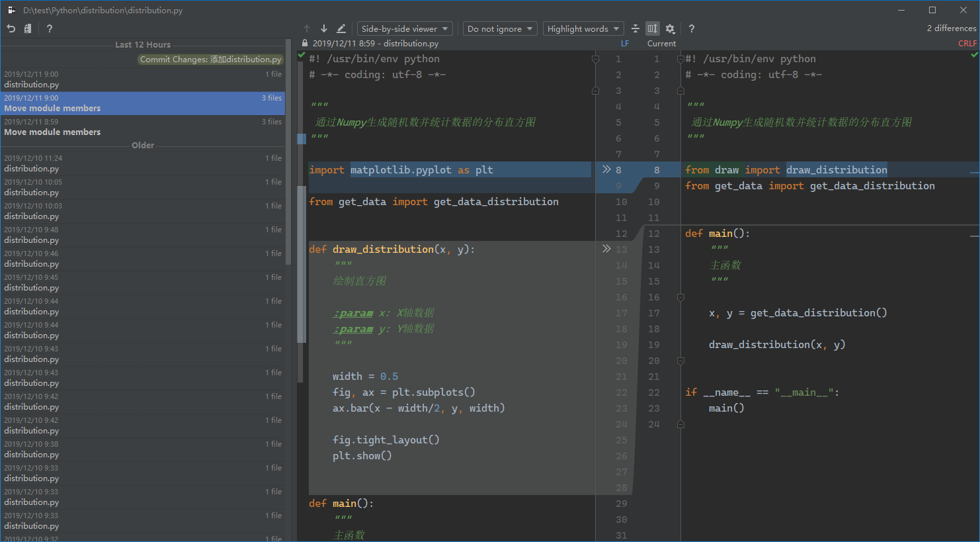Apply draw_distribution block arrows at line 13
This screenshot has height=542, width=980.
[x=606, y=249]
